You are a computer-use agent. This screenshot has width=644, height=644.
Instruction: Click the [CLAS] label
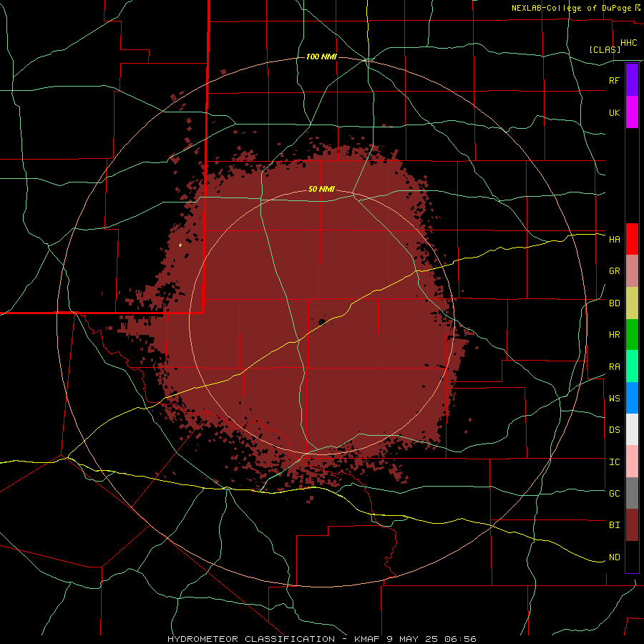[x=605, y=49]
